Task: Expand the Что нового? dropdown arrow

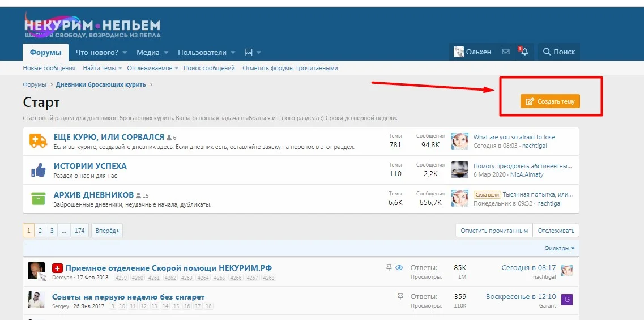Action: [125, 53]
